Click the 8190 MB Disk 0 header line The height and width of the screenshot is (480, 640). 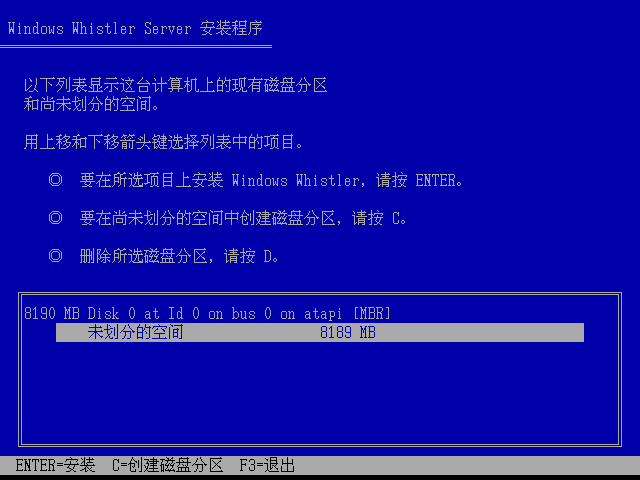click(x=207, y=313)
